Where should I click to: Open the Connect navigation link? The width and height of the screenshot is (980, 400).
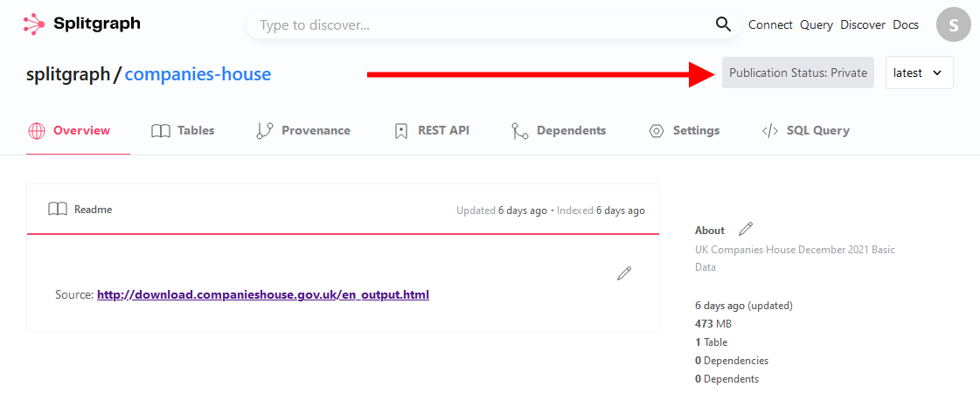click(771, 25)
